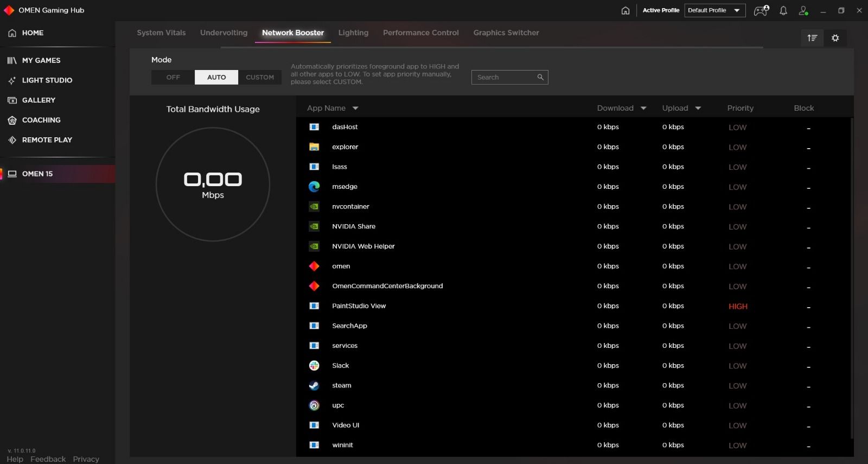
Task: Open the Privacy link
Action: pos(86,459)
